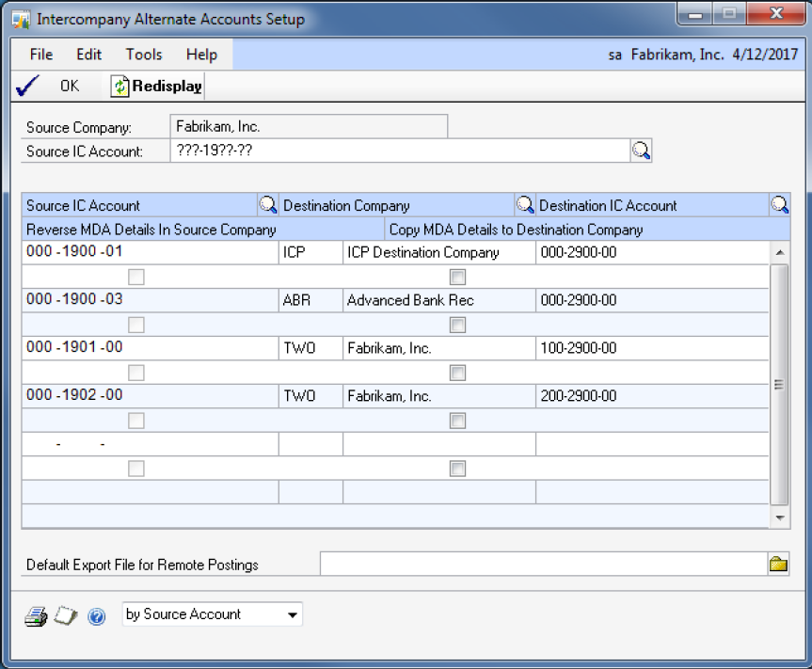812x669 pixels.
Task: Toggle Reverse MDA checkbox for 000-1902-00
Action: 136,421
